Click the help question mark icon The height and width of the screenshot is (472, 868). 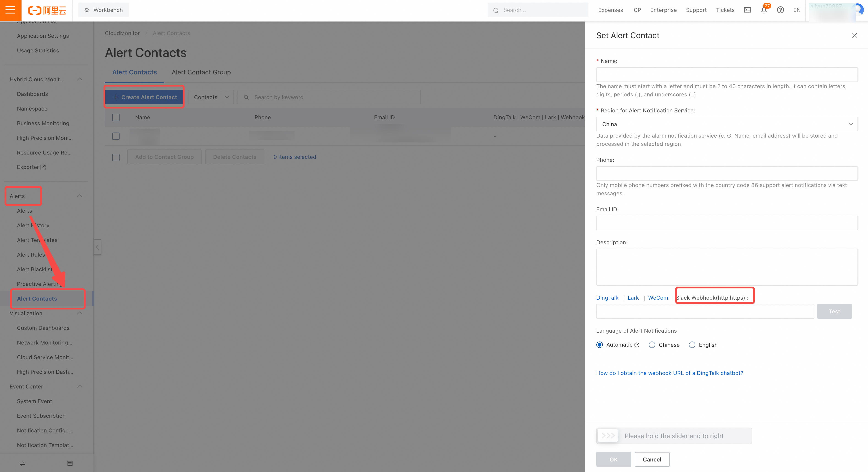click(780, 10)
